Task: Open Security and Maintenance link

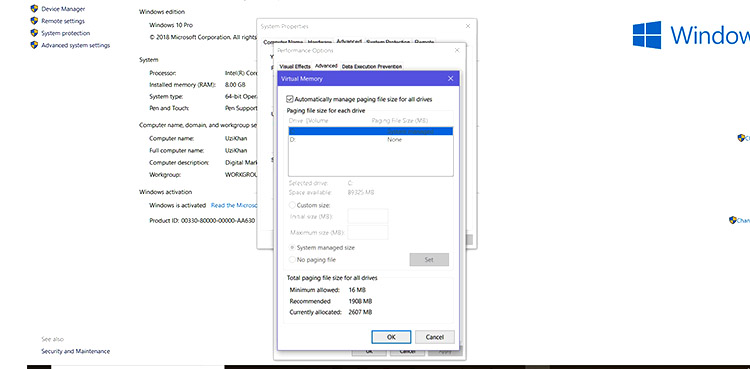Action: coord(76,351)
